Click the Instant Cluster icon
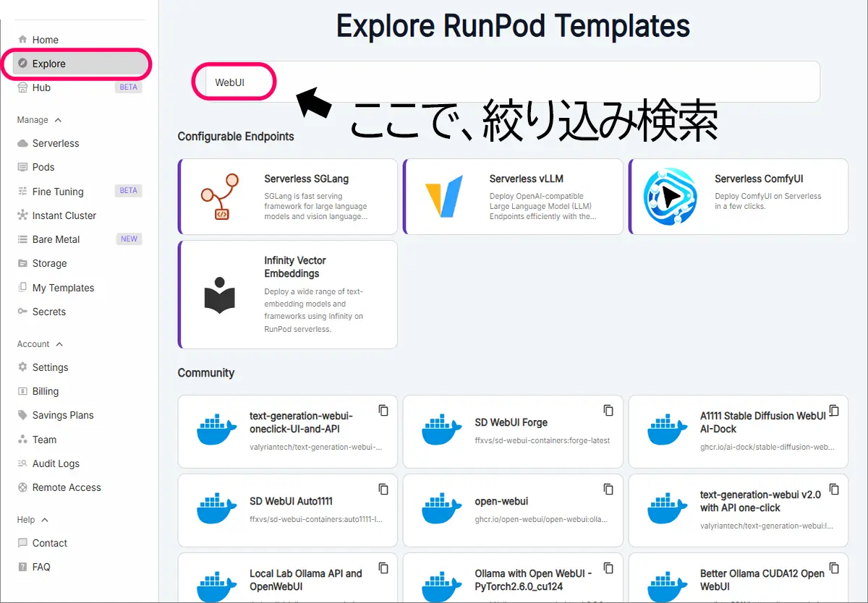The height and width of the screenshot is (603, 868). tap(22, 215)
